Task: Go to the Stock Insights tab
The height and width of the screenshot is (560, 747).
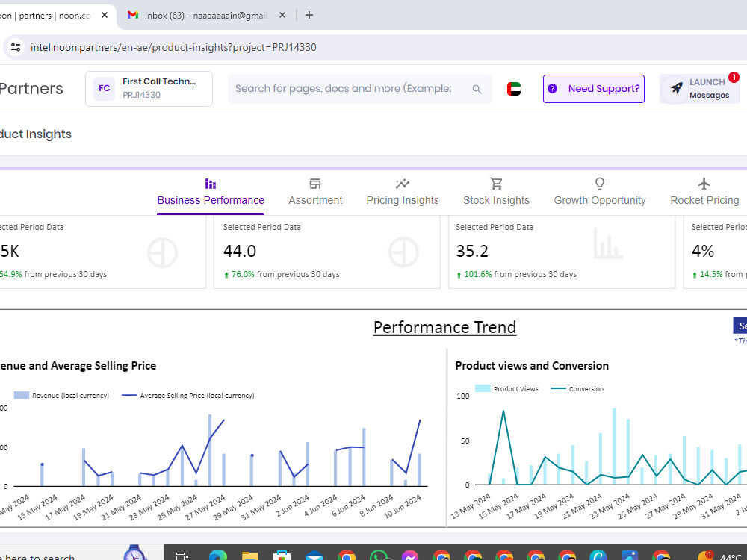Action: tap(496, 193)
